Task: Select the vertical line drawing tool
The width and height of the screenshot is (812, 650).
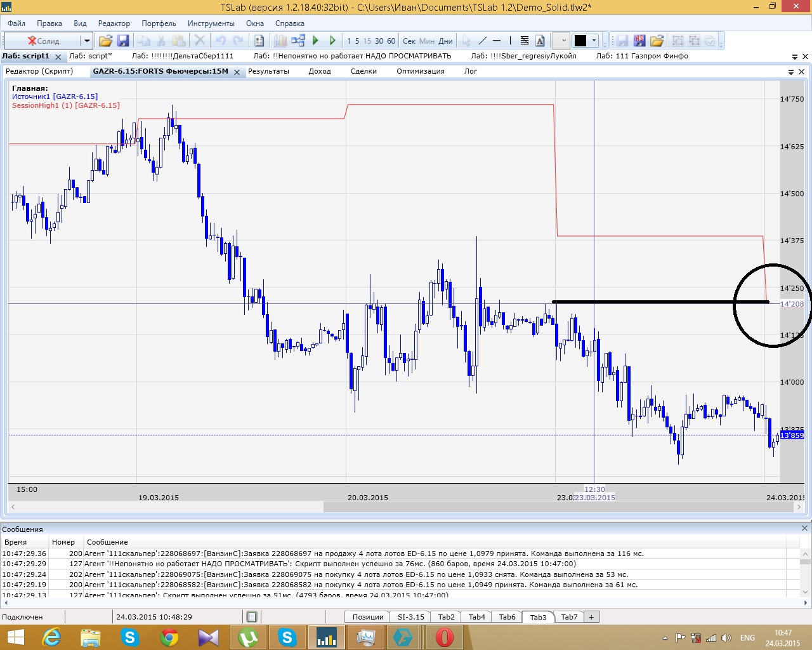Action: (x=510, y=41)
